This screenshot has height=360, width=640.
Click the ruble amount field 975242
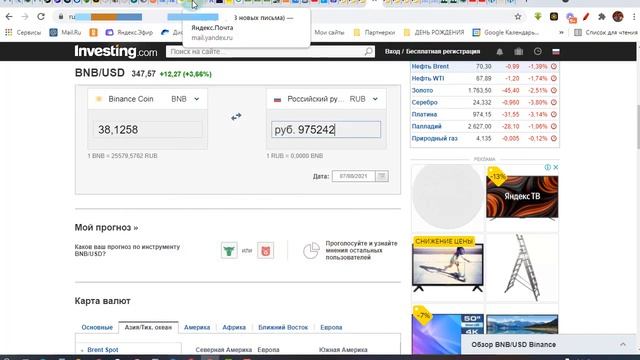click(x=326, y=129)
